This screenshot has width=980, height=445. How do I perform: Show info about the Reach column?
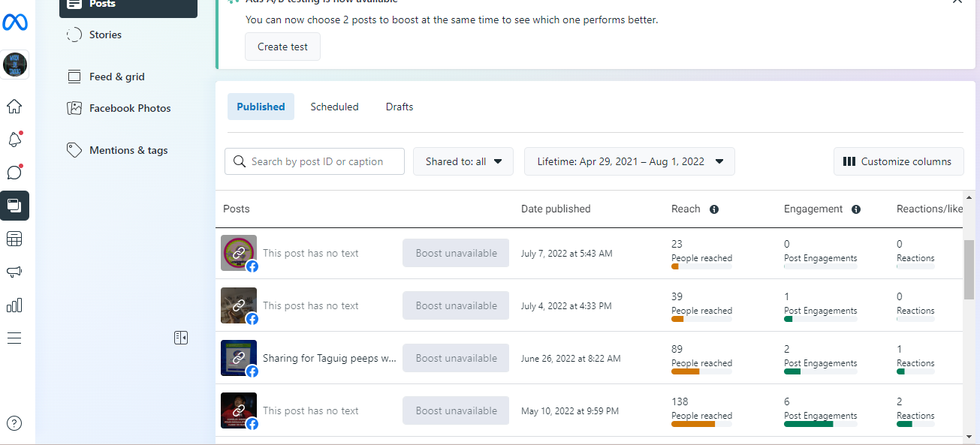point(714,209)
